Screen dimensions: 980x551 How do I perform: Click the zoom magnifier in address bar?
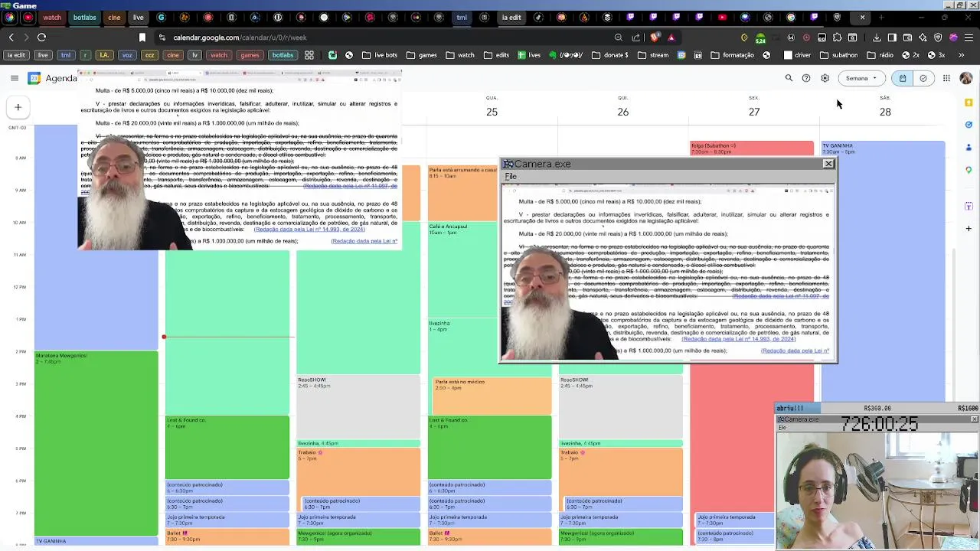618,37
